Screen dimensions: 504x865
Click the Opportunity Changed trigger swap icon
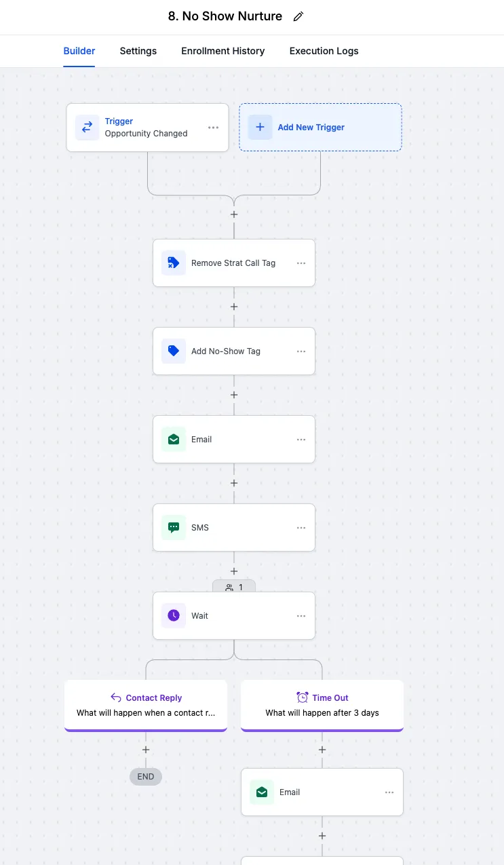[87, 127]
